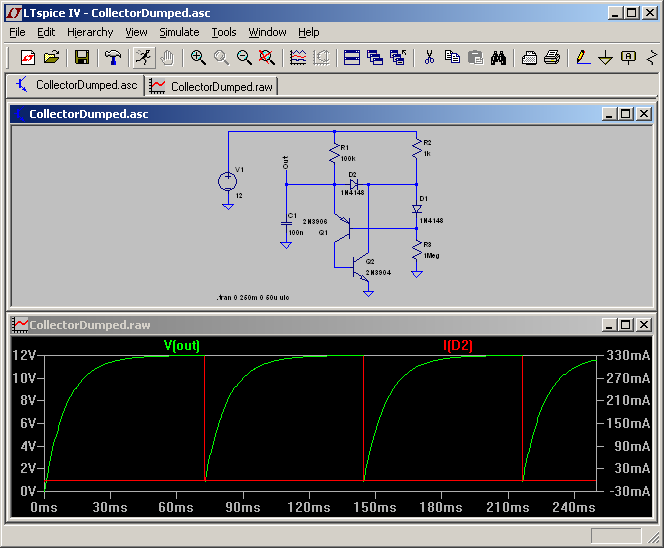
Task: Click the Zoom Out magnifier icon
Action: [244, 57]
